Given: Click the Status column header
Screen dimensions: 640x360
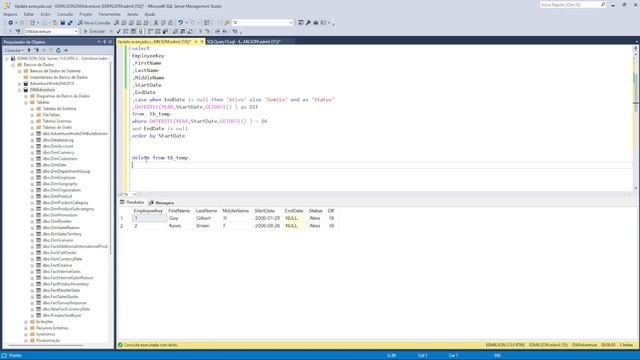Looking at the screenshot, I should (316, 211).
